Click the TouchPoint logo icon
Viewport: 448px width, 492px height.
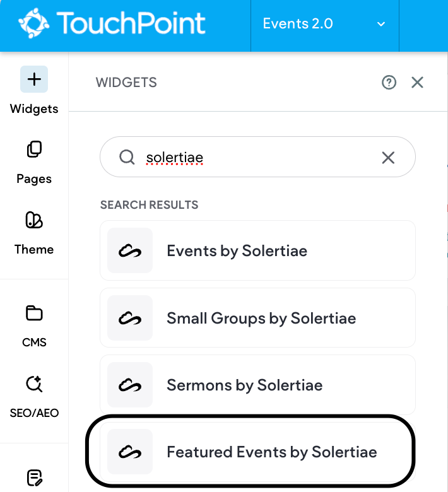(x=33, y=23)
